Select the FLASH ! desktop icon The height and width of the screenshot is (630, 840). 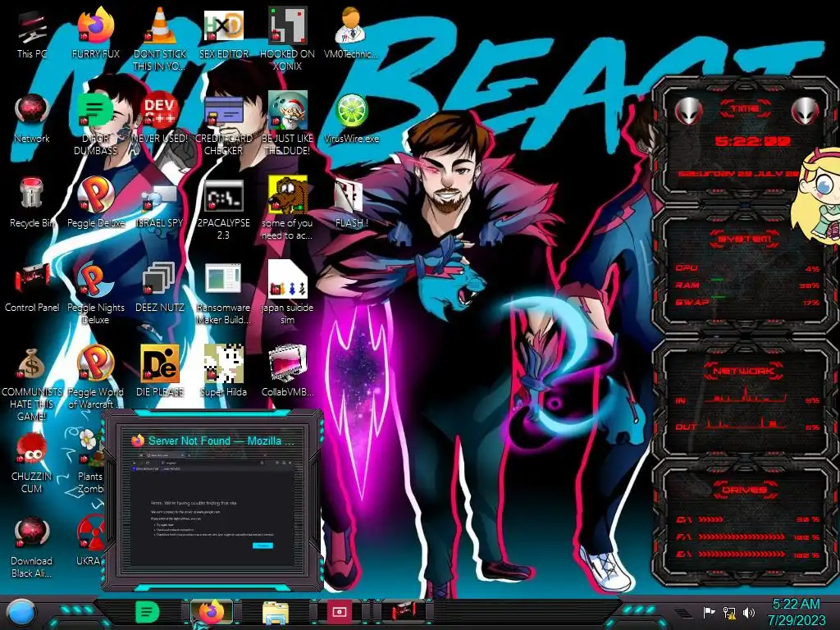(x=351, y=203)
